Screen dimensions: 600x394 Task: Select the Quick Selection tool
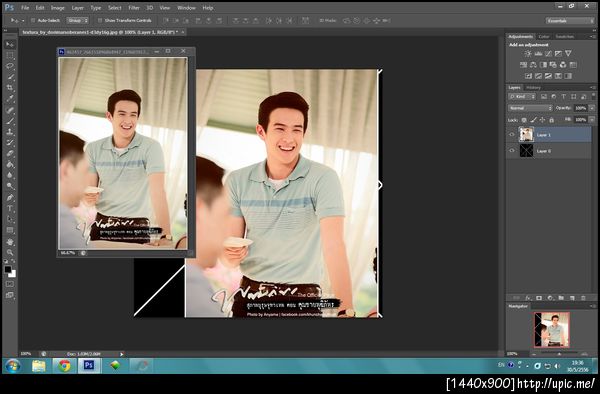[10, 77]
